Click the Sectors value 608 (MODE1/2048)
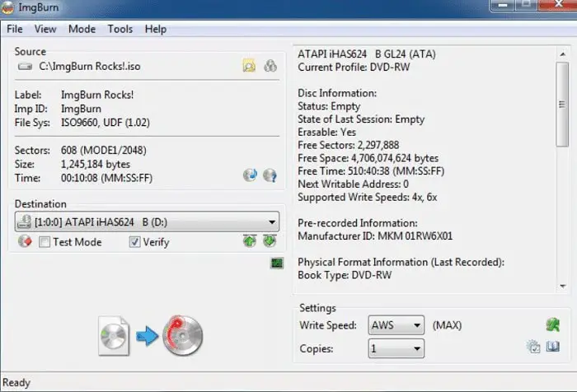The image size is (577, 392). pyautogui.click(x=104, y=151)
